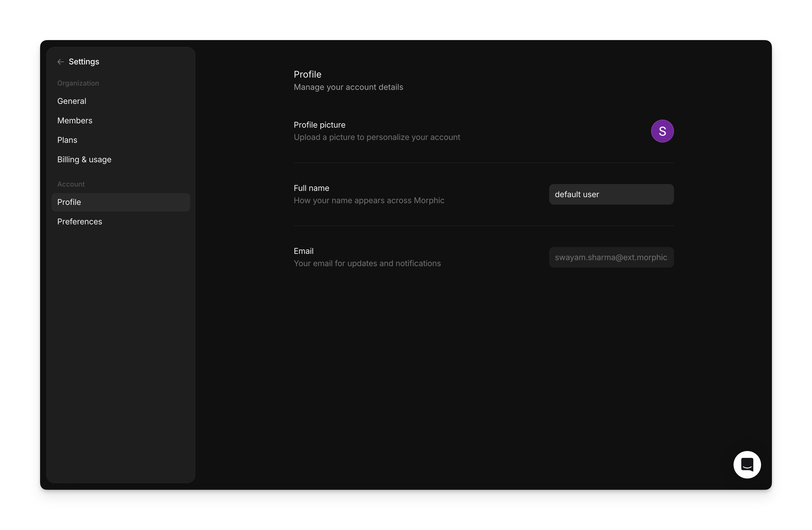
Task: Select General under Organization
Action: coord(72,101)
